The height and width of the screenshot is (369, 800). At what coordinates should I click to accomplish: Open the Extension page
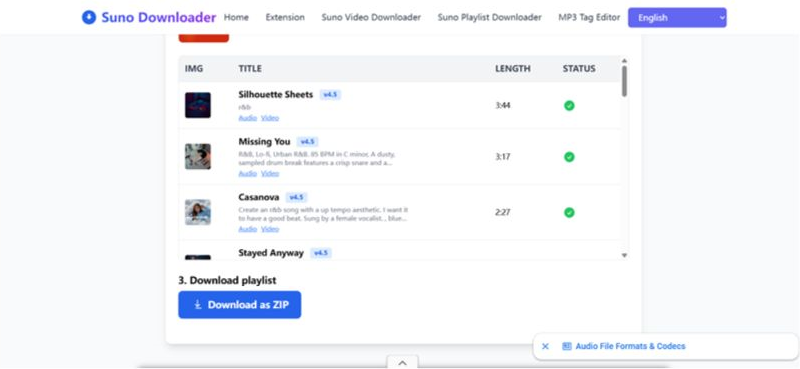(285, 17)
